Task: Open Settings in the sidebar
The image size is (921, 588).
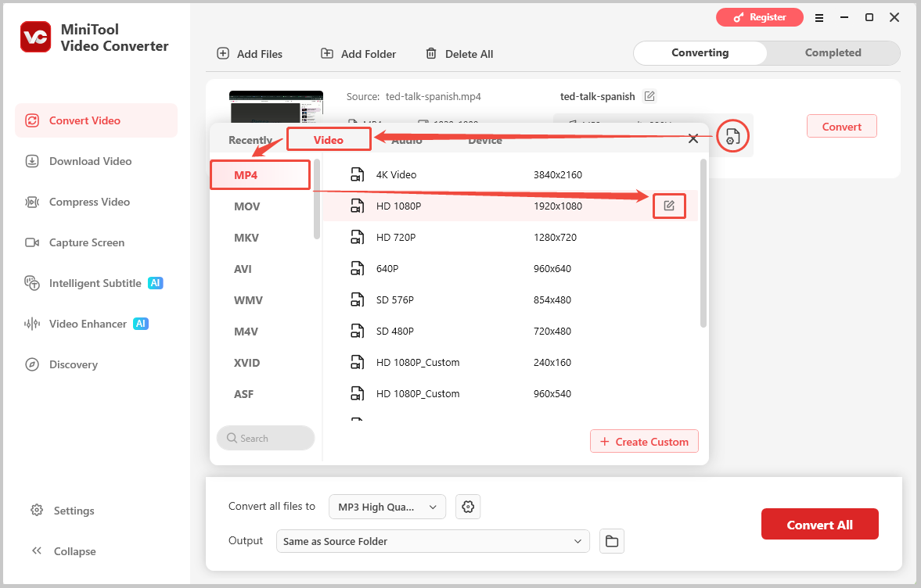Action: click(63, 511)
